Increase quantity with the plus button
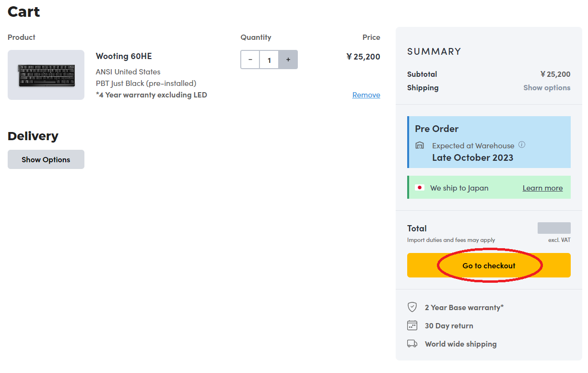This screenshot has width=588, height=373. pos(288,60)
